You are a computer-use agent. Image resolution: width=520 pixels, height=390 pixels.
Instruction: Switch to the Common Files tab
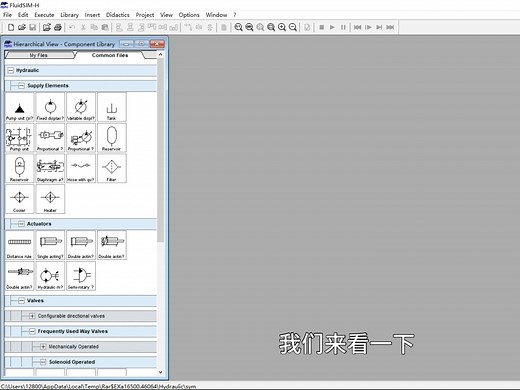click(x=110, y=55)
